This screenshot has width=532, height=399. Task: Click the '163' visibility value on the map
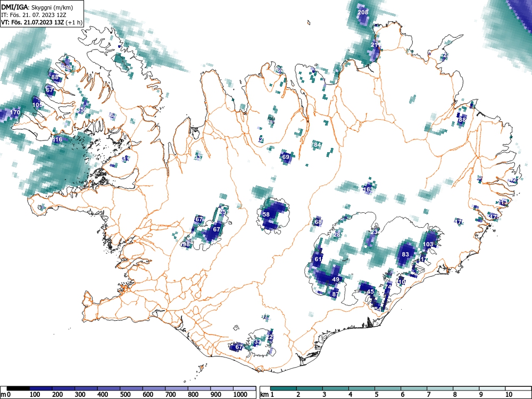pyautogui.click(x=368, y=189)
